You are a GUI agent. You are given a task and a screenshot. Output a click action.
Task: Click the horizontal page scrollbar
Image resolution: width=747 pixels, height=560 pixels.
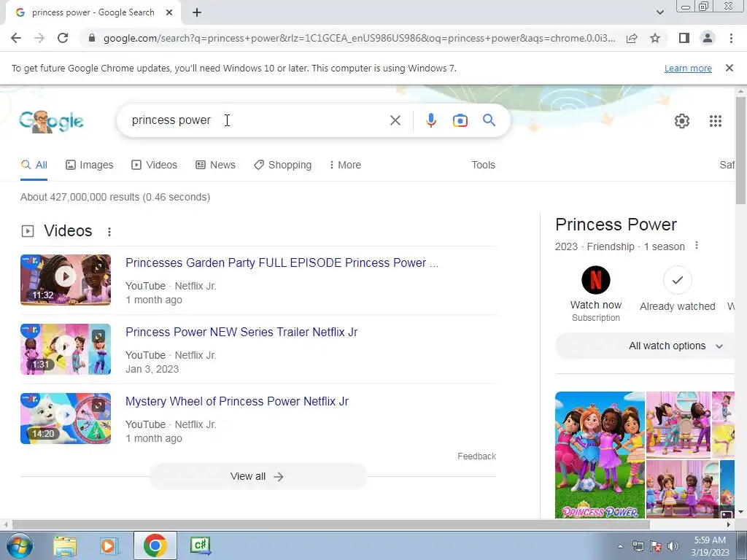pyautogui.click(x=330, y=524)
